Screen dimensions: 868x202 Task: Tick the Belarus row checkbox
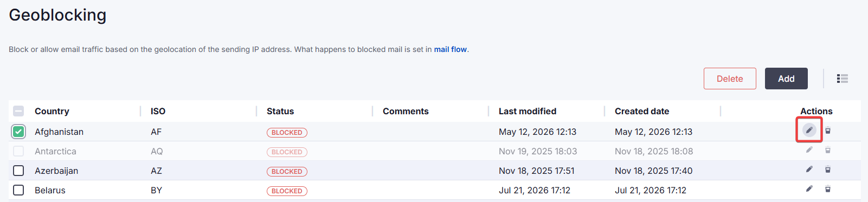[x=18, y=190]
